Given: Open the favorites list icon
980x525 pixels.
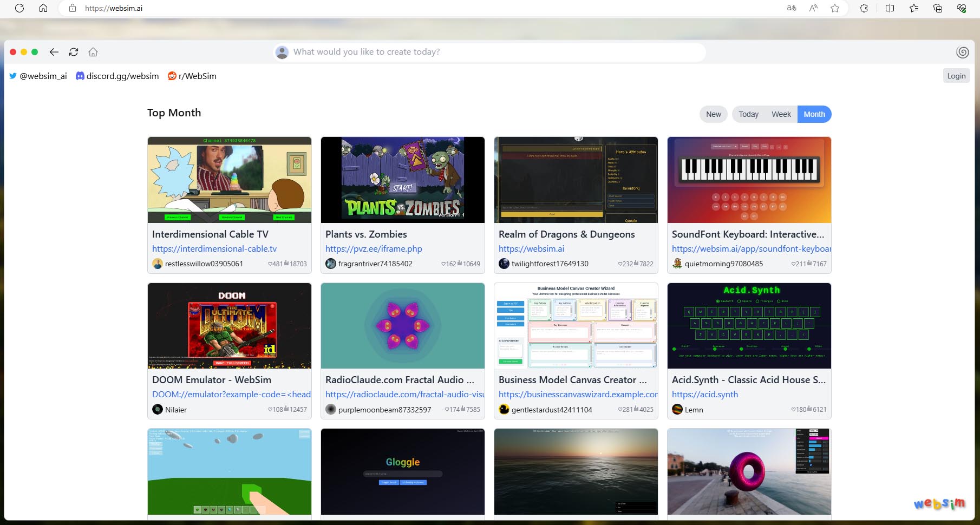Looking at the screenshot, I should (x=914, y=8).
